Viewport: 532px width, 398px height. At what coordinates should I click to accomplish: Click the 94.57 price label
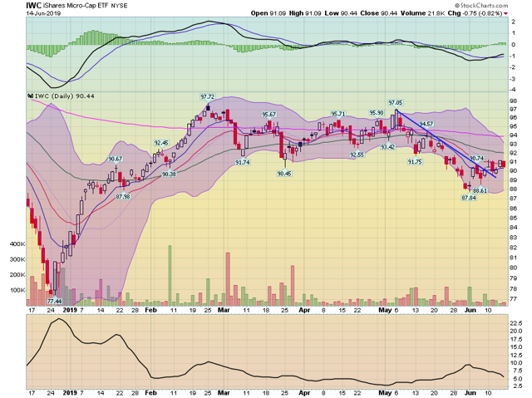pos(426,124)
